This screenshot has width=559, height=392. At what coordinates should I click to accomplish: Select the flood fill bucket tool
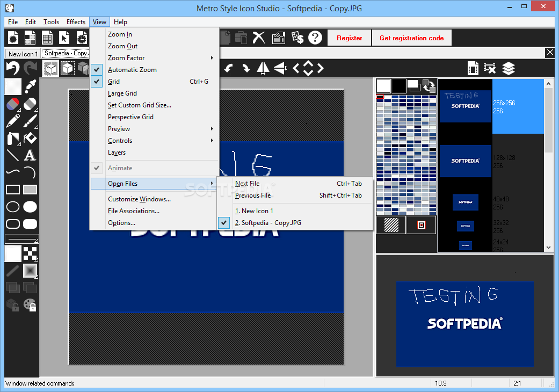click(x=30, y=138)
